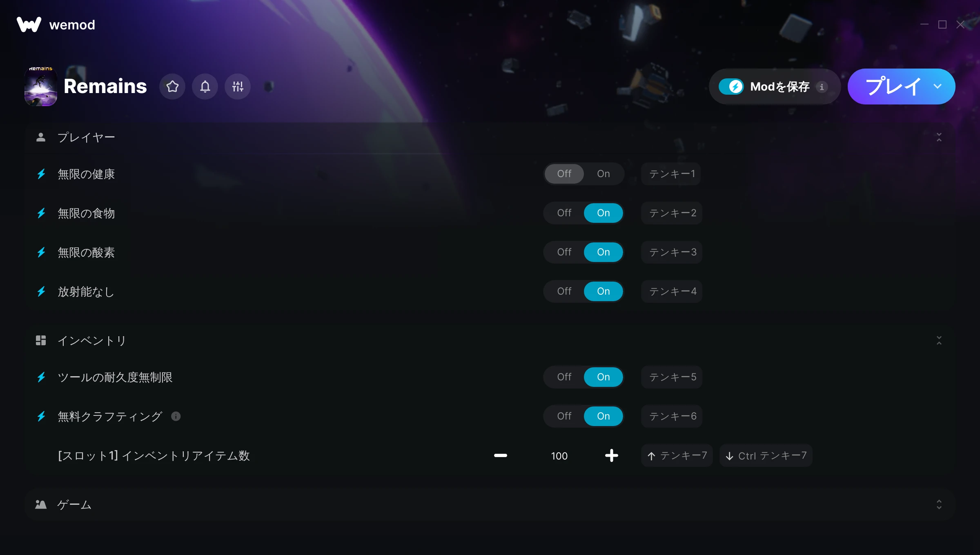Click the info icon next to Modを保存
This screenshot has height=555, width=980.
pos(822,87)
